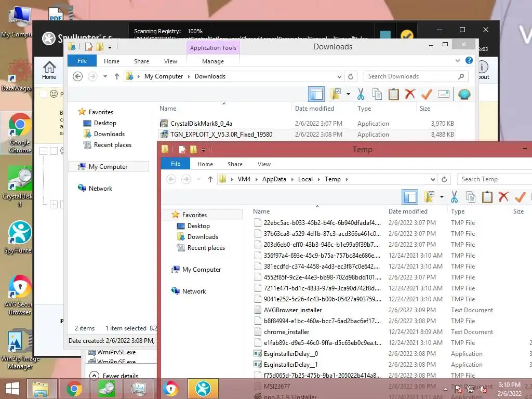Open quick access toolbar dropdown in Downloads

click(x=110, y=47)
